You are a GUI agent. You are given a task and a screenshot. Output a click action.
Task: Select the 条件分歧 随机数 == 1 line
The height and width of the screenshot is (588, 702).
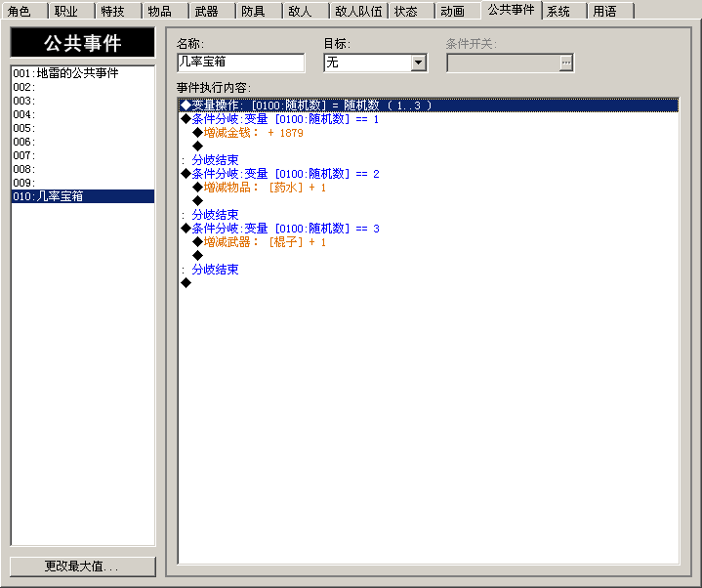point(429,119)
